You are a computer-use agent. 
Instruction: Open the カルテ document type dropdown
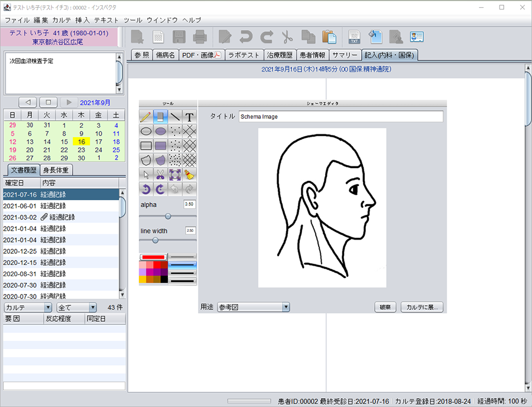point(28,308)
